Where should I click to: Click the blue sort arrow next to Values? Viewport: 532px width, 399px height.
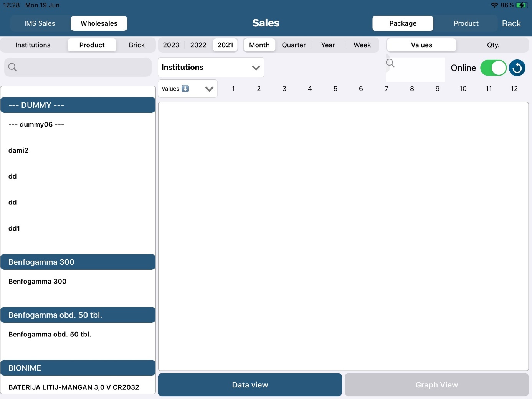click(x=185, y=89)
